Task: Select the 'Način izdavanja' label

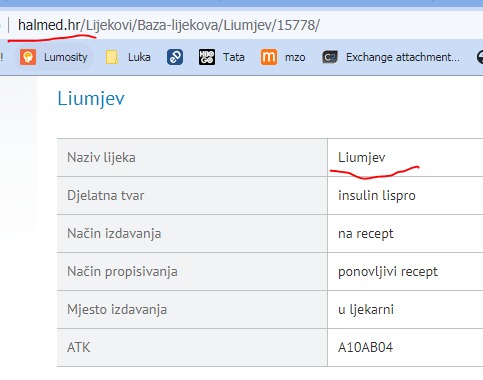Action: [114, 233]
